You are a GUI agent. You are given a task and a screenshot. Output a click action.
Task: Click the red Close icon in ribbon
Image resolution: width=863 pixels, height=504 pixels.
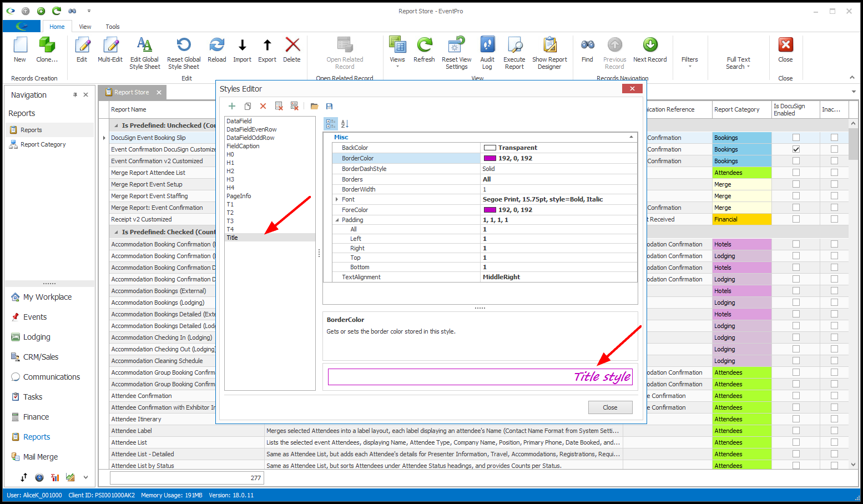[x=785, y=45]
